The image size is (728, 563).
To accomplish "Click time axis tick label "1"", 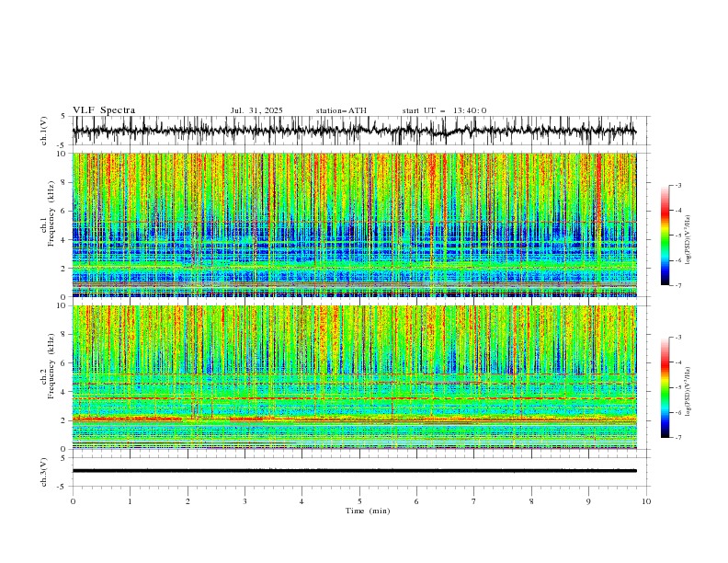I will tap(130, 501).
